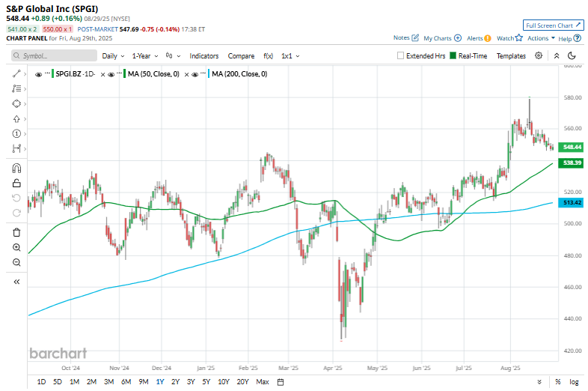Select the 20Y time range
The image size is (588, 391).
point(242,382)
